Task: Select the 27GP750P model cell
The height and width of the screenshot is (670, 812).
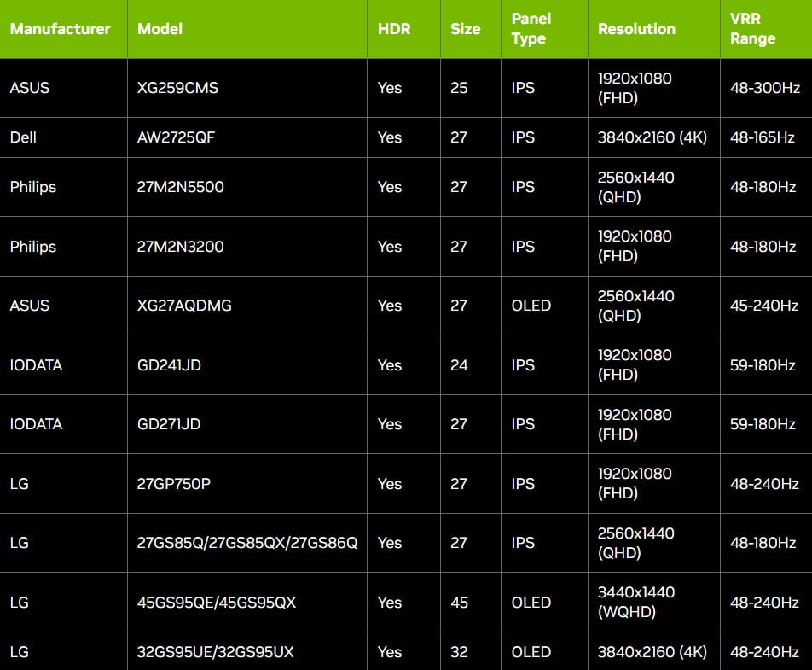Action: [x=174, y=484]
